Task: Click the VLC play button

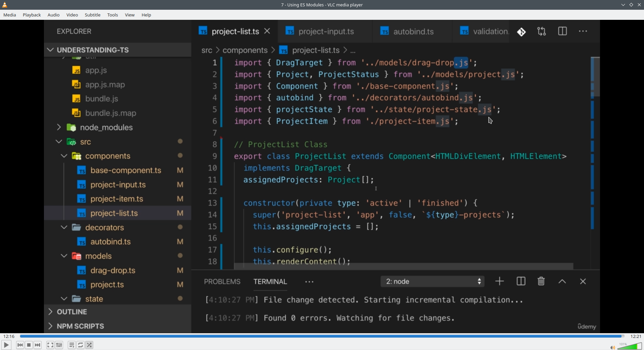Action: (x=6, y=345)
